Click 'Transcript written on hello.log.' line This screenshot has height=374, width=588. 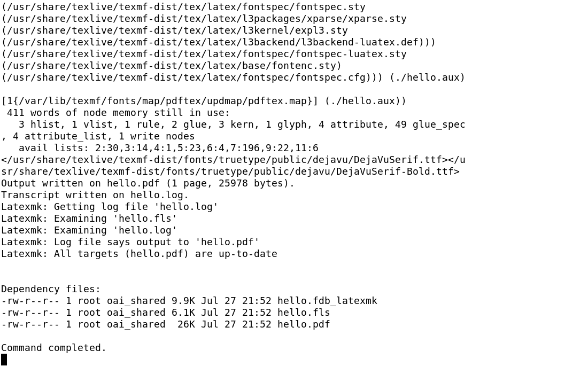click(95, 195)
